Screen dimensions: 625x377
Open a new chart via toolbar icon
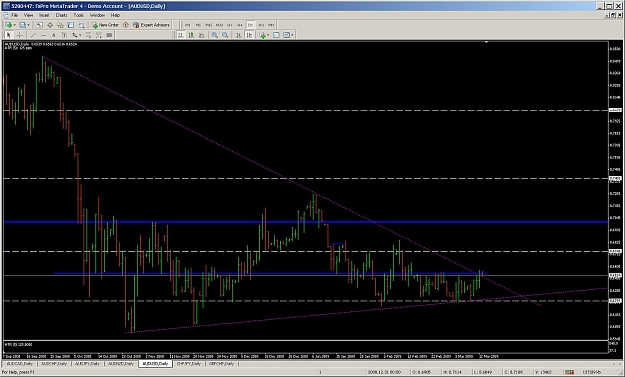tap(8, 25)
